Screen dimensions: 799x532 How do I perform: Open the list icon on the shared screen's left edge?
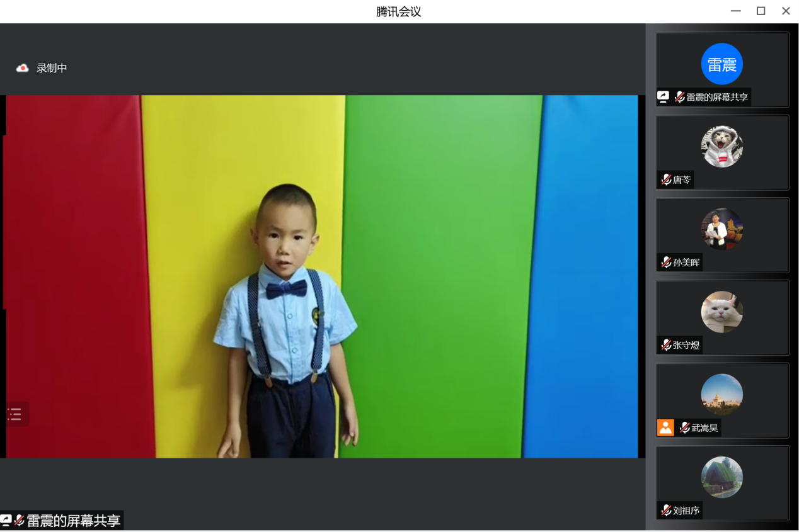point(15,414)
